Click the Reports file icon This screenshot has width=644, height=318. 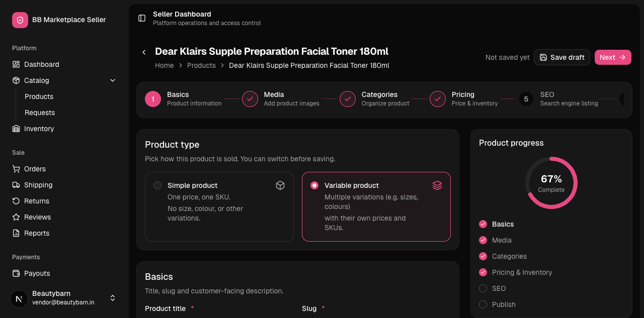pos(16,233)
